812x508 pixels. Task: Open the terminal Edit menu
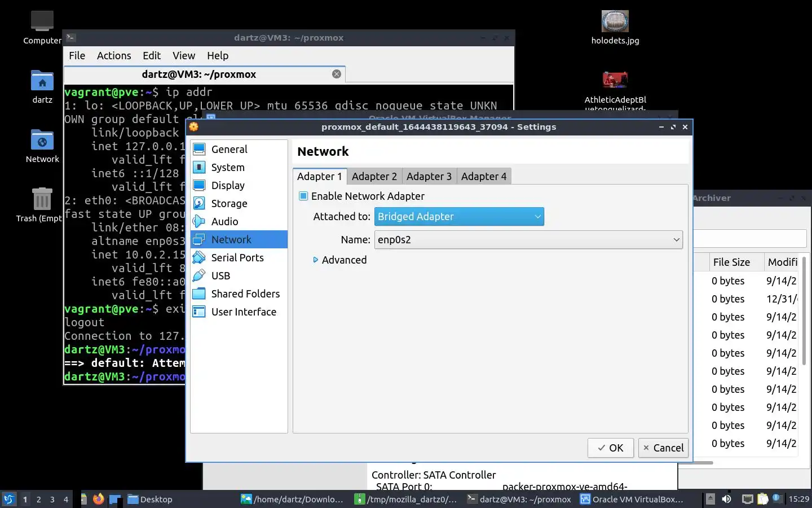pos(152,55)
